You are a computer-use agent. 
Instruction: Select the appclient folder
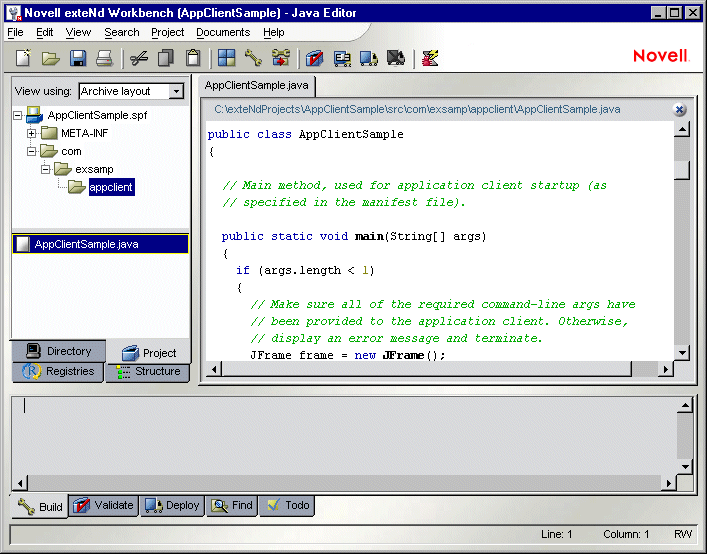tap(111, 187)
